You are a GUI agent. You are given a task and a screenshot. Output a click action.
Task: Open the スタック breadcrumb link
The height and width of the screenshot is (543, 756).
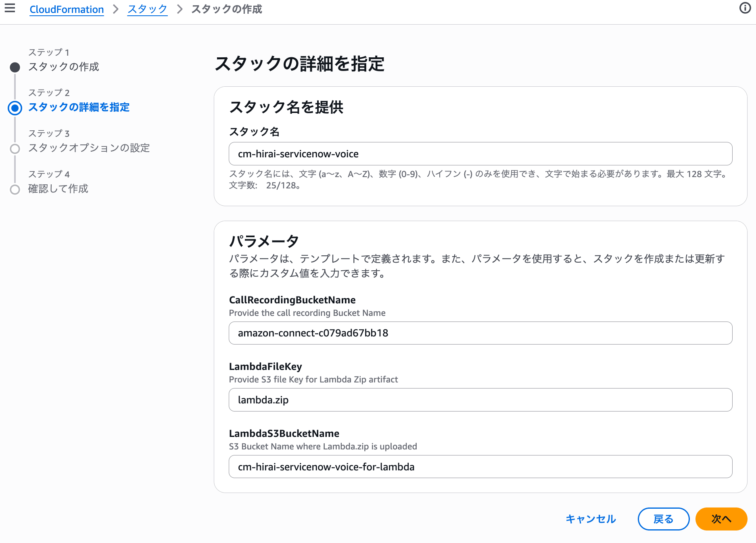[147, 9]
